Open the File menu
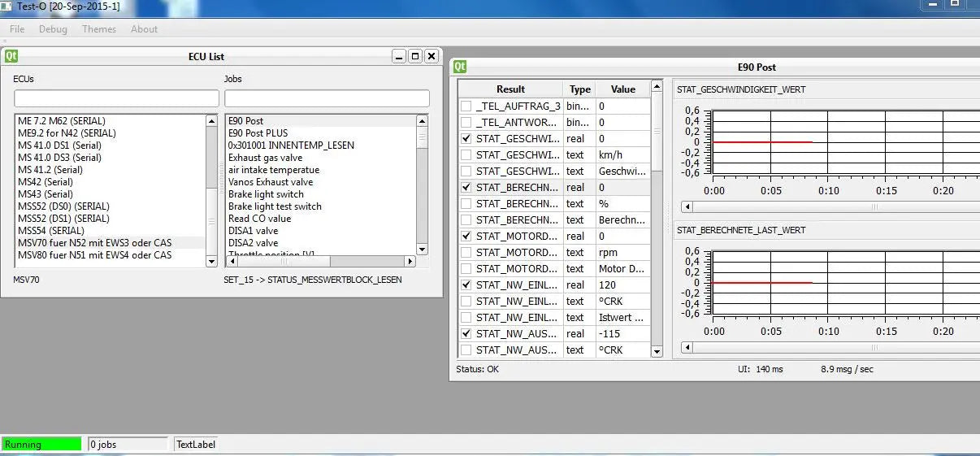The height and width of the screenshot is (456, 980). (17, 28)
